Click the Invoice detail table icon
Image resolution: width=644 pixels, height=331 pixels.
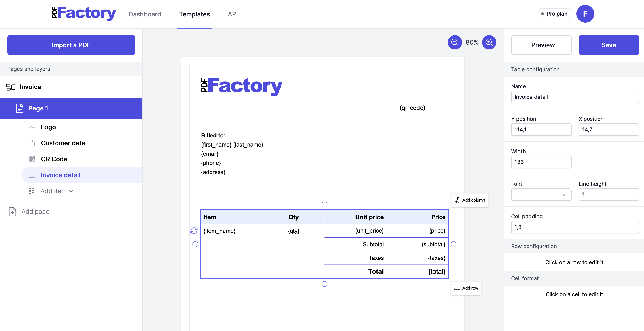tap(32, 175)
